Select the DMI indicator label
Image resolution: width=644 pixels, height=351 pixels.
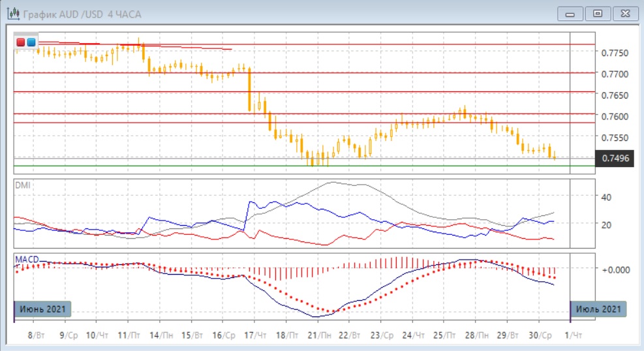tap(23, 185)
